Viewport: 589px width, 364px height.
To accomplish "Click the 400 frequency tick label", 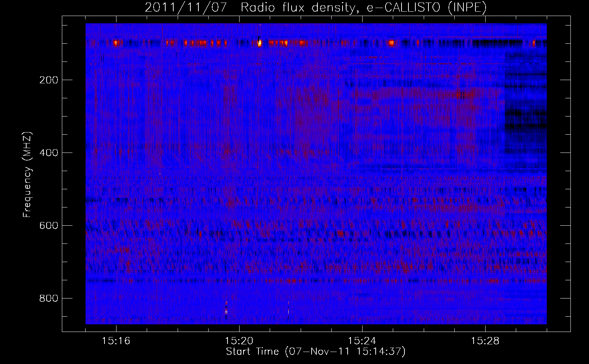I will pyautogui.click(x=49, y=153).
